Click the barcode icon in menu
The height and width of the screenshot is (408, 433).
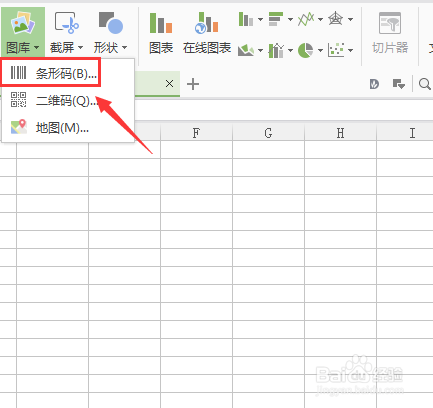pyautogui.click(x=18, y=72)
